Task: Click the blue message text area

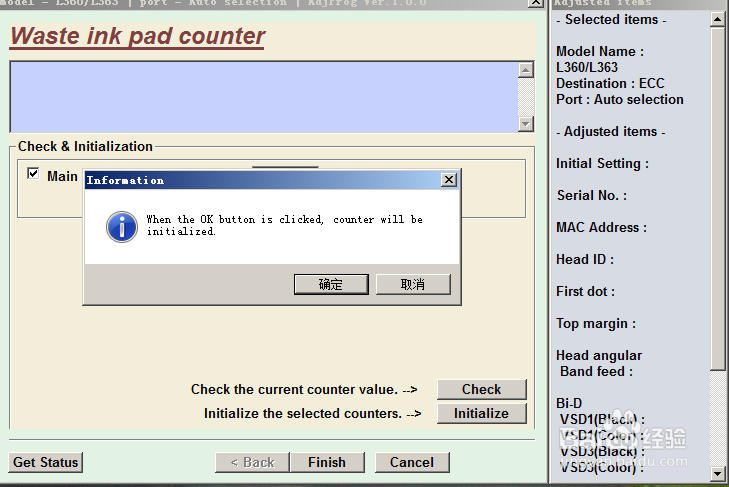Action: (264, 97)
